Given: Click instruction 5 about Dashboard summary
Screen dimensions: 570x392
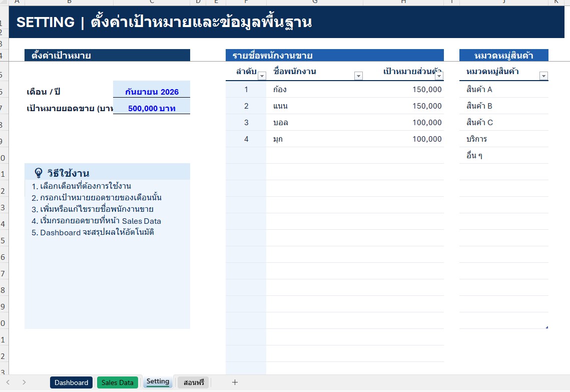Looking at the screenshot, I should pyautogui.click(x=93, y=232).
